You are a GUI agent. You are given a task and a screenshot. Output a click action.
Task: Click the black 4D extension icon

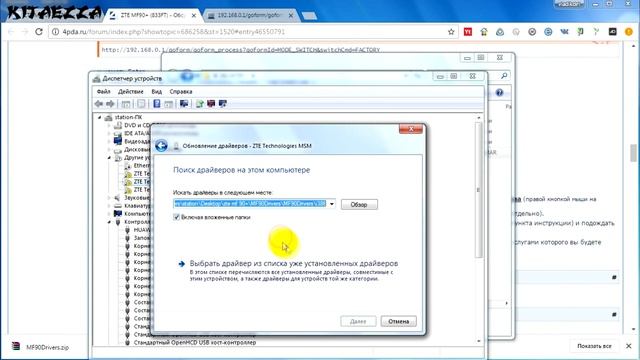(612, 31)
